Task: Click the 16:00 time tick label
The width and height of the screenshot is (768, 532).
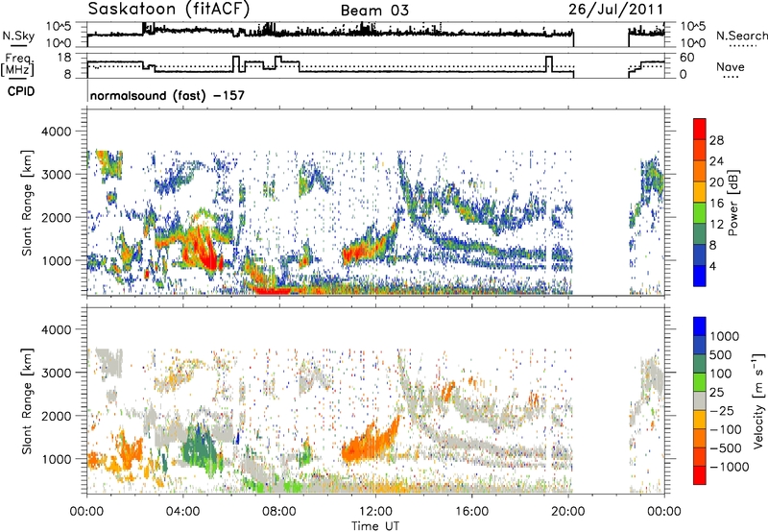Action: tap(471, 512)
